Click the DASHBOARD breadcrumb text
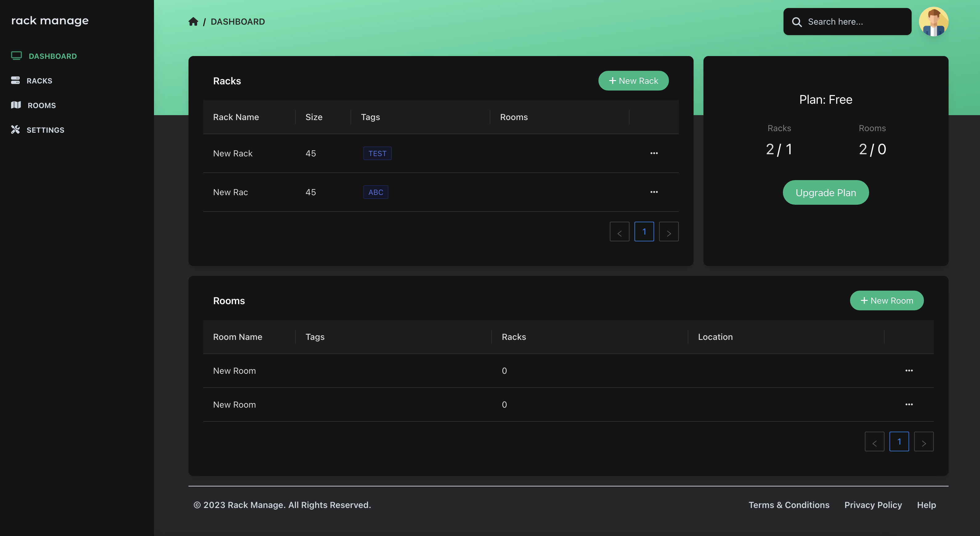The image size is (980, 536). (x=238, y=22)
